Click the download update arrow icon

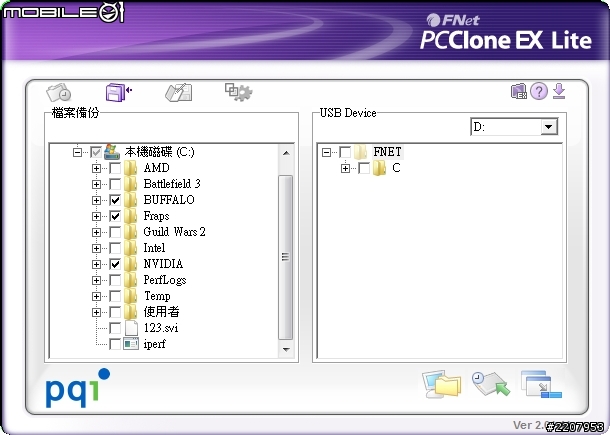(559, 91)
